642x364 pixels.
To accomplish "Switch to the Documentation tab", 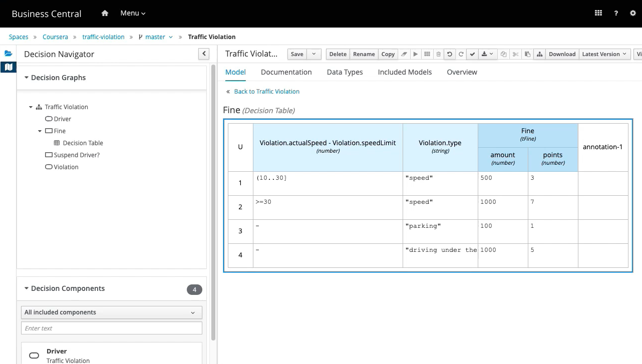I will [x=286, y=72].
